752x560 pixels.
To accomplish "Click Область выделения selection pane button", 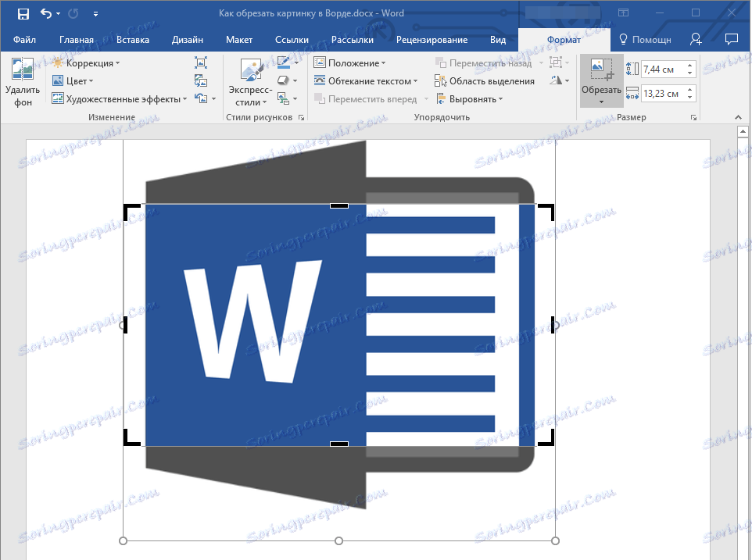I will (485, 81).
